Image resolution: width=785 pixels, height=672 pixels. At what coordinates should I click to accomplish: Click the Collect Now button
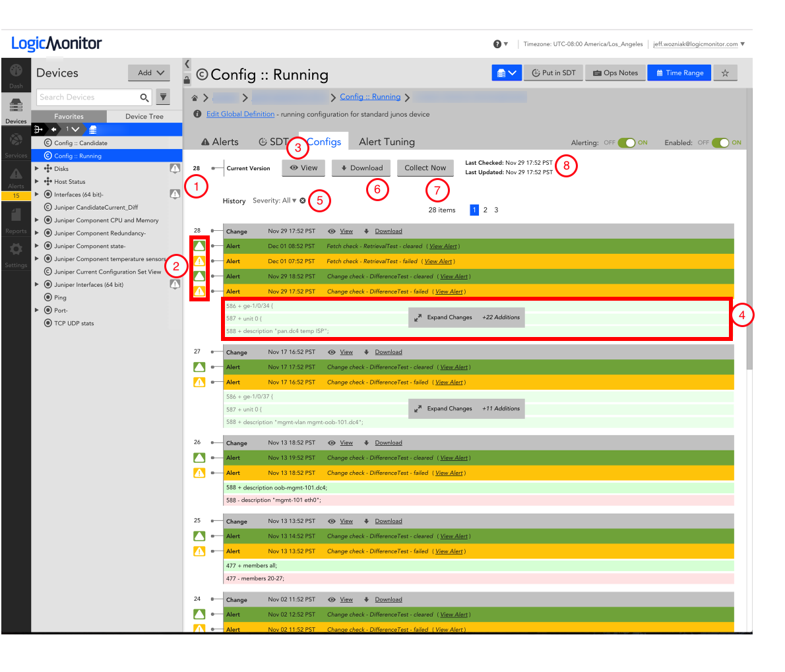[425, 168]
